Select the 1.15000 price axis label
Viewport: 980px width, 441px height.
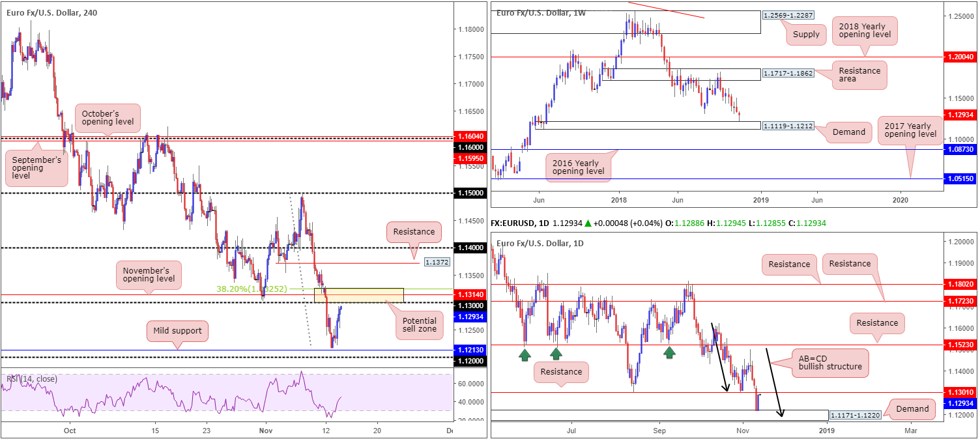(471, 193)
